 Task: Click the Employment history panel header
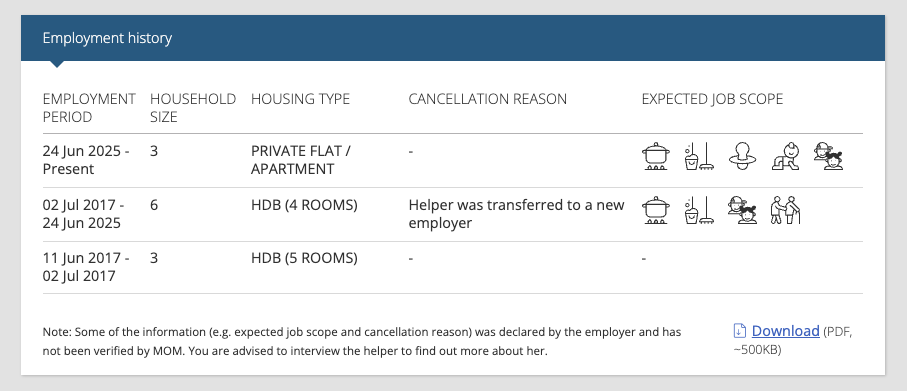point(453,38)
